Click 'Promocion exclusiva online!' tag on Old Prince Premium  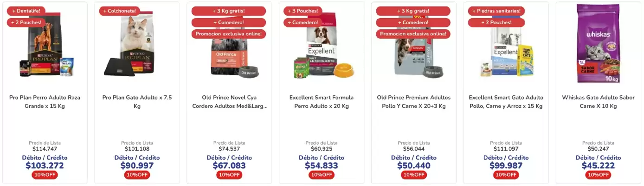(x=413, y=34)
